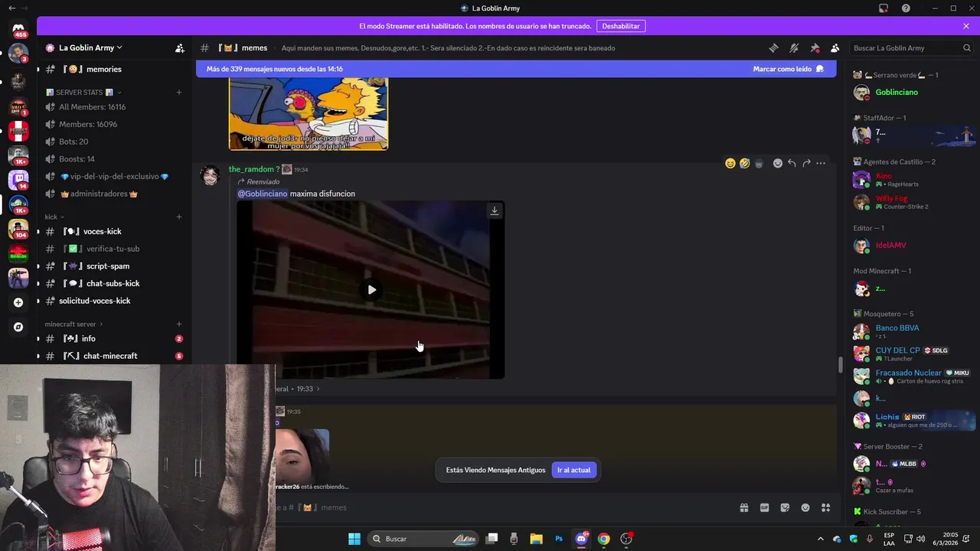Open pinned messages icon
Screen dimensions: 980x551
click(x=815, y=47)
